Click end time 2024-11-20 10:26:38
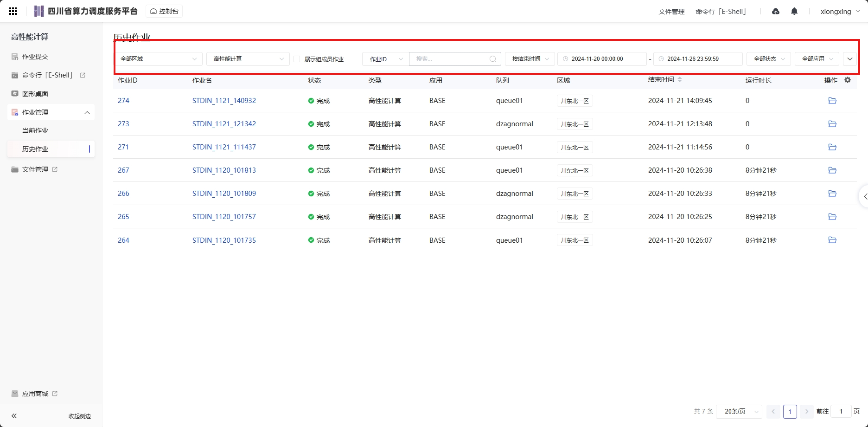The height and width of the screenshot is (427, 868). (680, 170)
